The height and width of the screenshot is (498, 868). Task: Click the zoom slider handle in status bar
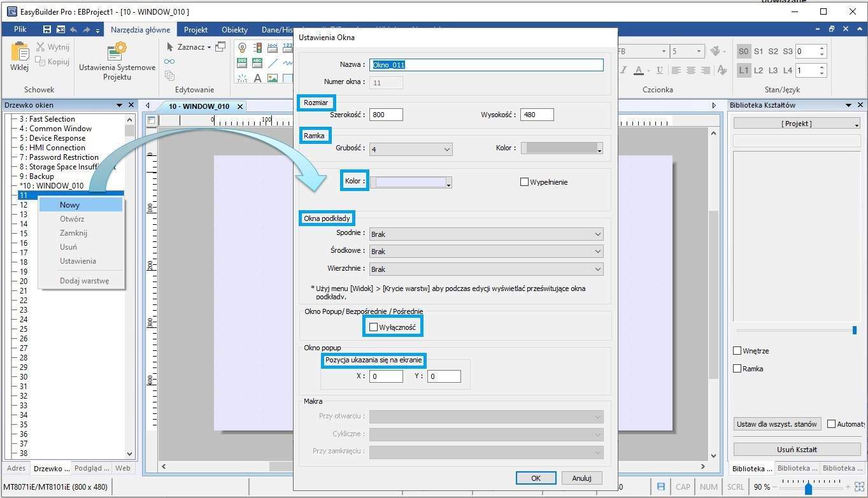(808, 488)
